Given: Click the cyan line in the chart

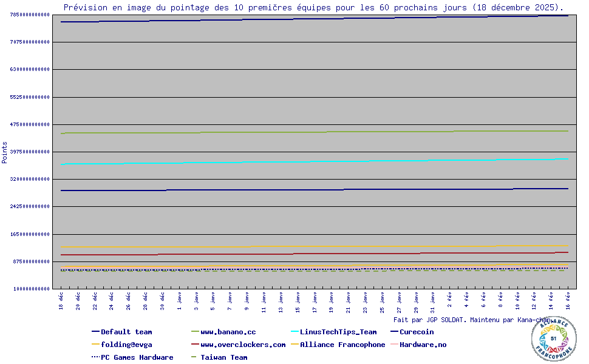Looking at the screenshot, I should click(304, 161).
